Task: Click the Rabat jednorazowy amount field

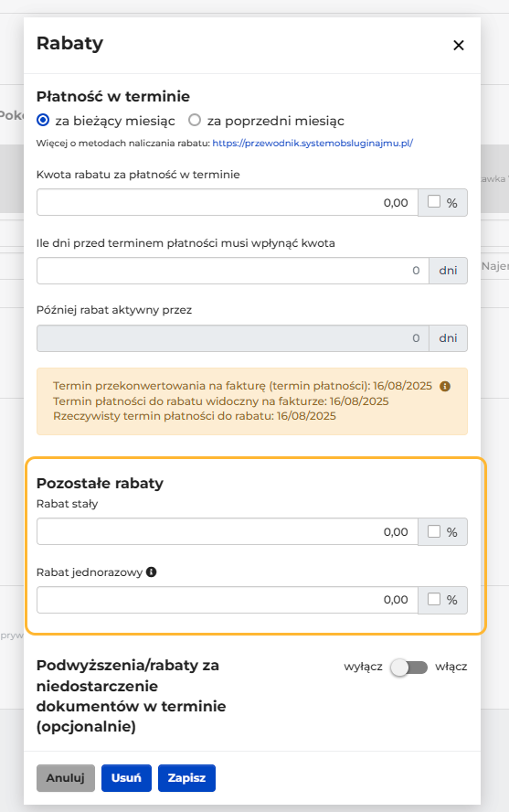Action: (x=228, y=600)
